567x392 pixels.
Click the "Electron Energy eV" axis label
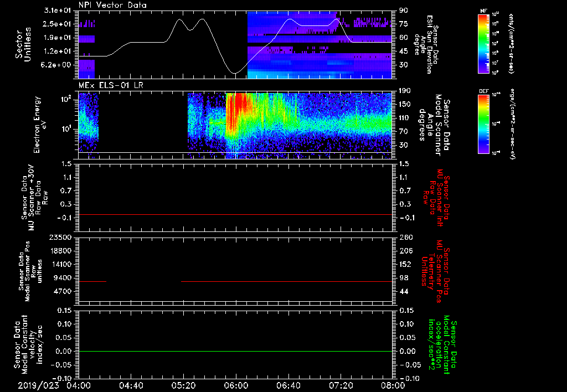(x=40, y=125)
